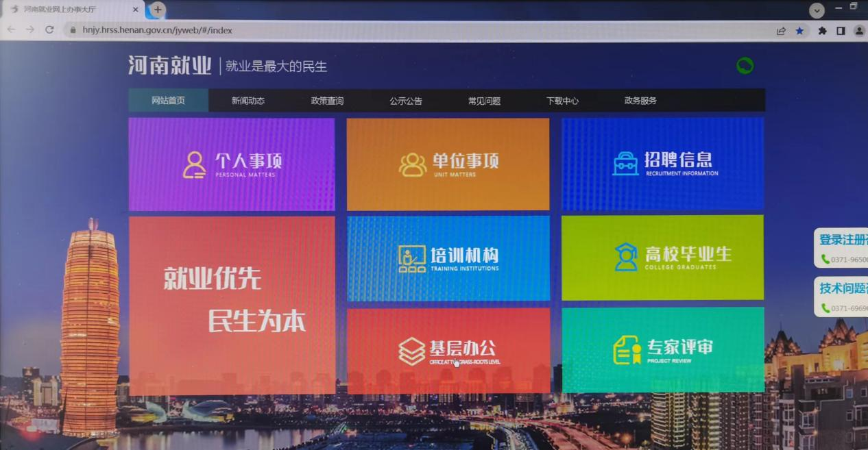Go to the 新闻动态 menu item

[248, 101]
